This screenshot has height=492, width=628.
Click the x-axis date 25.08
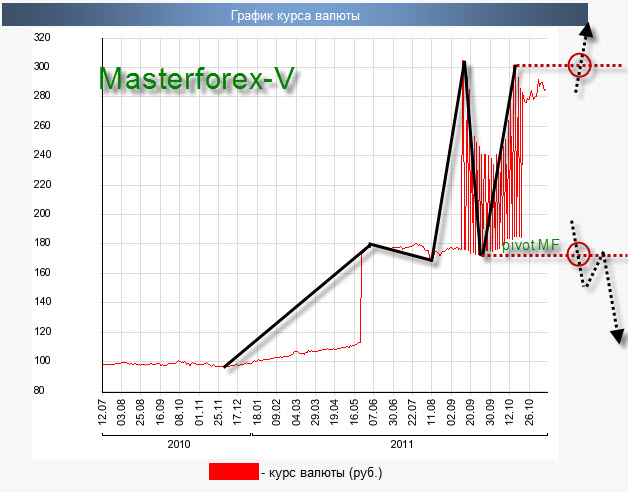140,412
